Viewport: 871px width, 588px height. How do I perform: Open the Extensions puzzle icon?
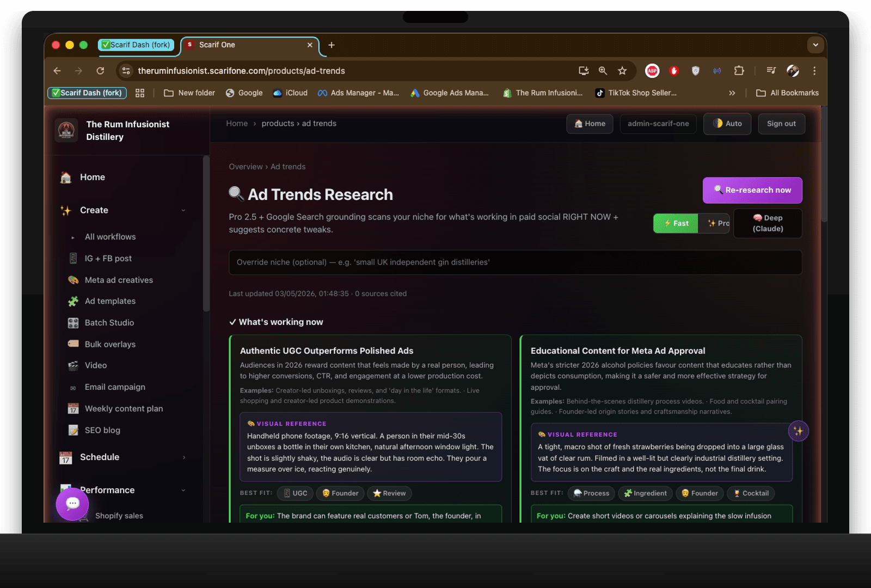(739, 71)
